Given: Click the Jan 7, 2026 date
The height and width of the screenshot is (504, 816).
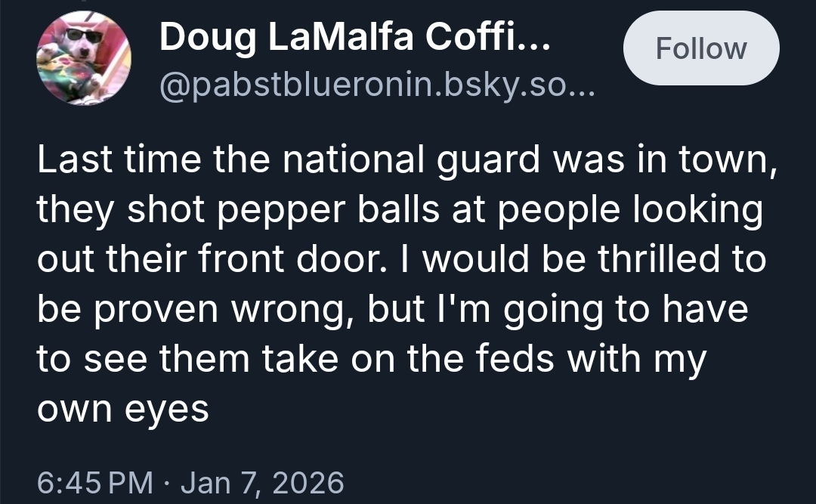Looking at the screenshot, I should [x=261, y=481].
